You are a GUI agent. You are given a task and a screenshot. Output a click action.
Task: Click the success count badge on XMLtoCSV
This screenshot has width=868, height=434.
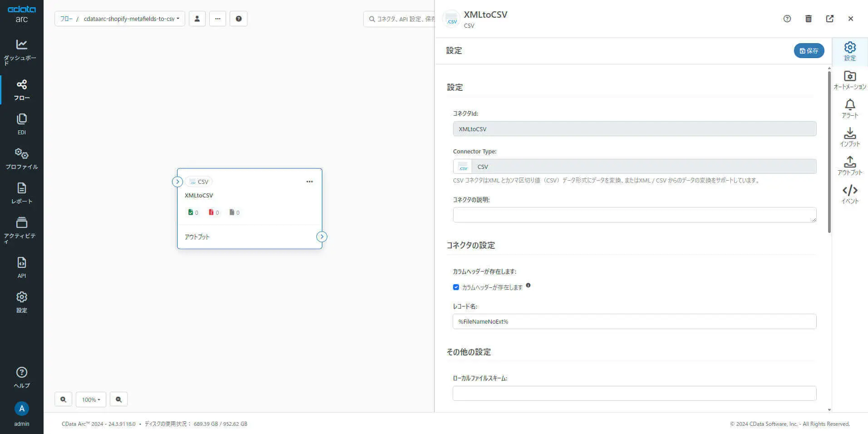click(193, 212)
